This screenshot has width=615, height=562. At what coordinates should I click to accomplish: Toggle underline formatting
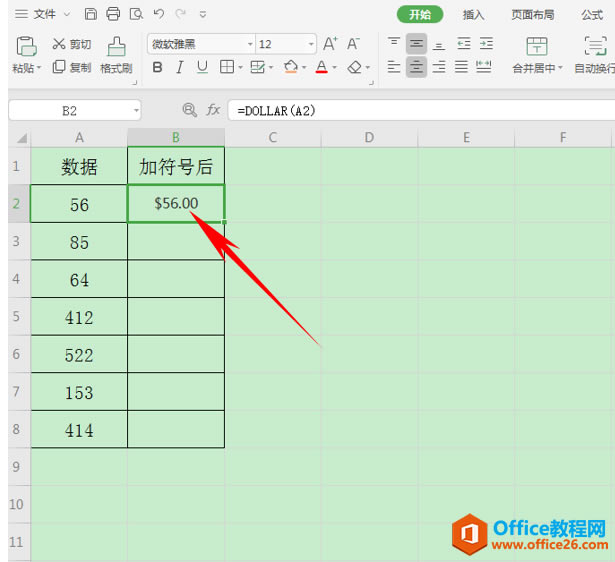[202, 67]
